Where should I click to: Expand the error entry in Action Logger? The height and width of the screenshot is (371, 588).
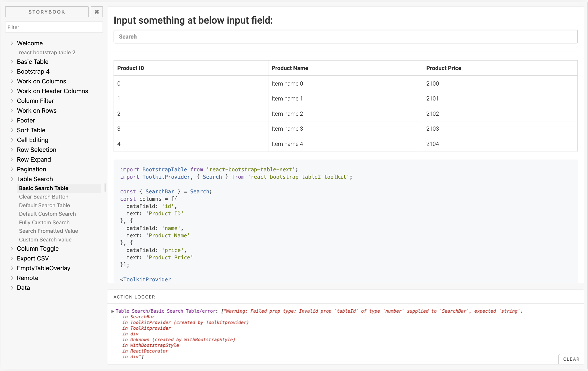coord(113,312)
